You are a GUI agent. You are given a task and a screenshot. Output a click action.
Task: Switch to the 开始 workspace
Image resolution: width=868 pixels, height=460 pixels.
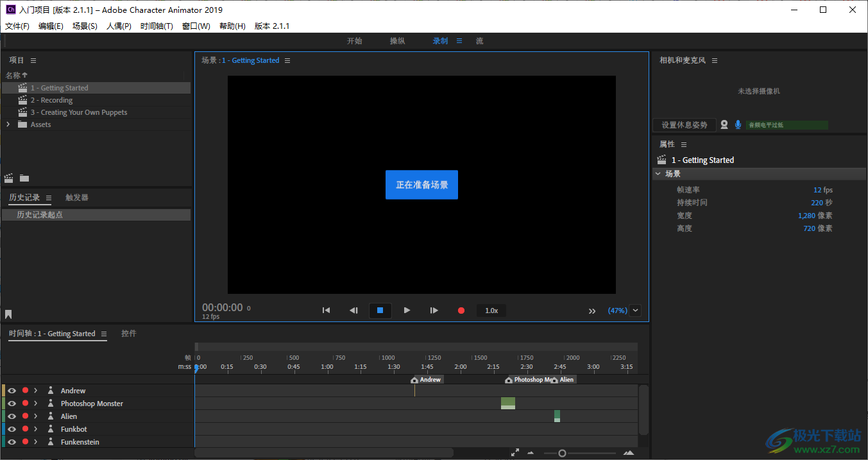coord(355,40)
